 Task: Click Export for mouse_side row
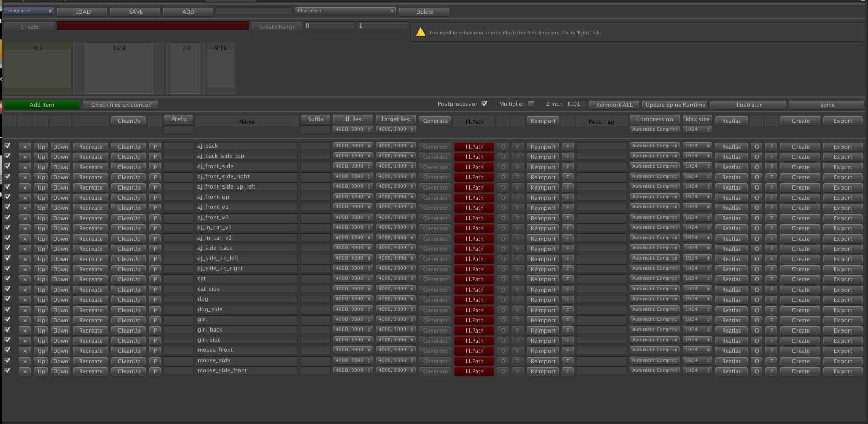[843, 361]
